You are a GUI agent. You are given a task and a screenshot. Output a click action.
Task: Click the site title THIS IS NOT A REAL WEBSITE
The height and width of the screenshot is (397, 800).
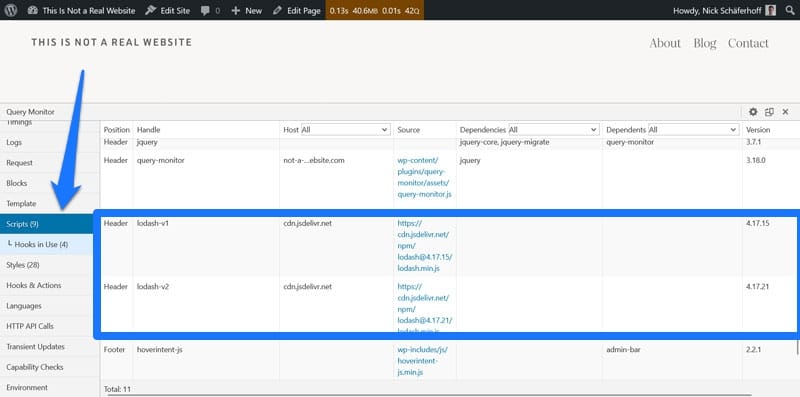[111, 42]
